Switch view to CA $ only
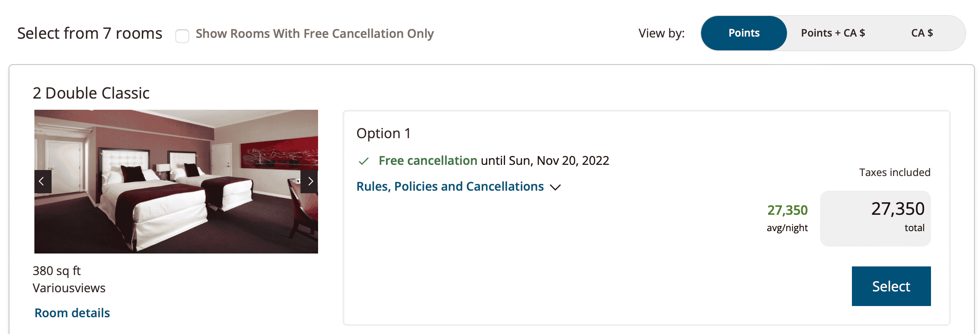Viewport: 980px width, 334px height. (922, 33)
